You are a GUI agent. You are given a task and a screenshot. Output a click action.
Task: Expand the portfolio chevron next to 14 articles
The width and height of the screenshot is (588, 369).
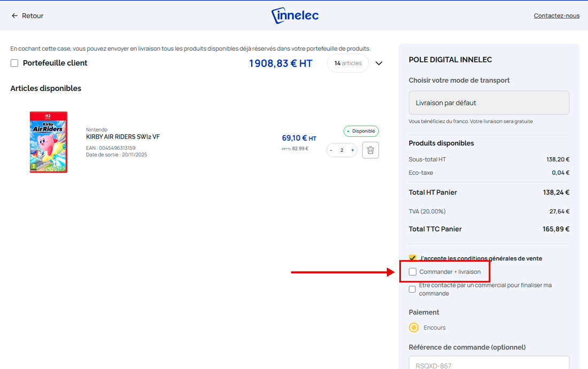[x=379, y=63]
